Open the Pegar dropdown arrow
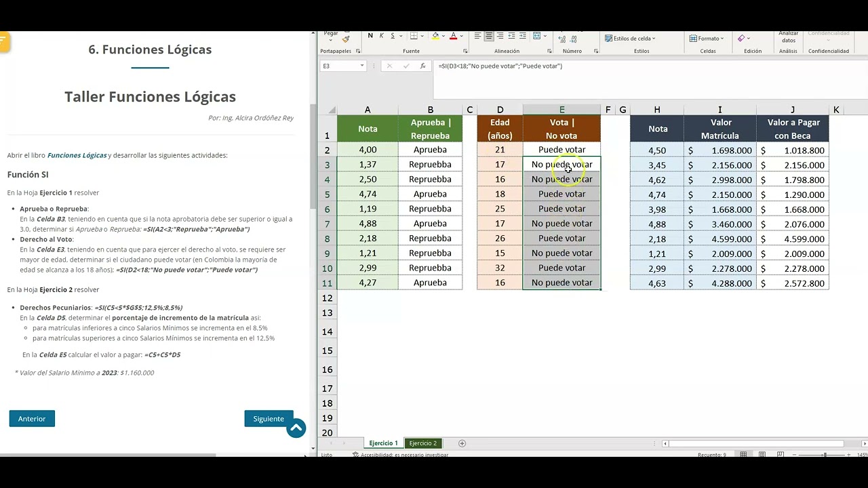868x488 pixels. coord(331,40)
